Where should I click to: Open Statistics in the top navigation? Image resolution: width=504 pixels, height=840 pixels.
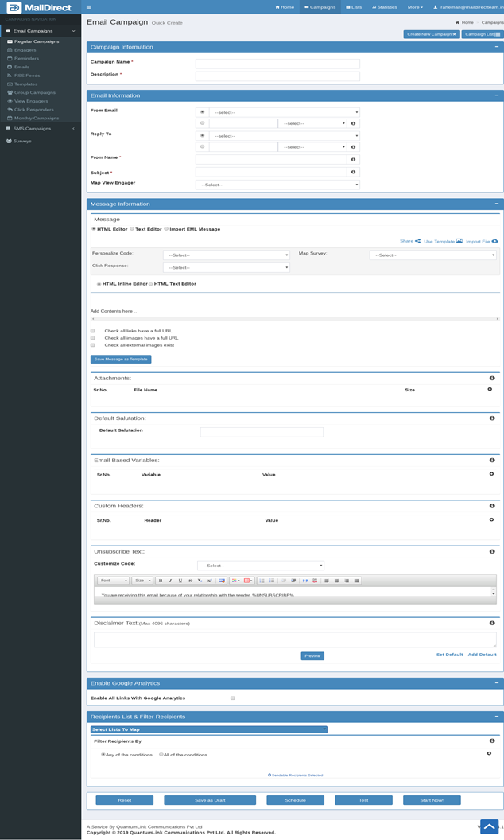(x=384, y=7)
